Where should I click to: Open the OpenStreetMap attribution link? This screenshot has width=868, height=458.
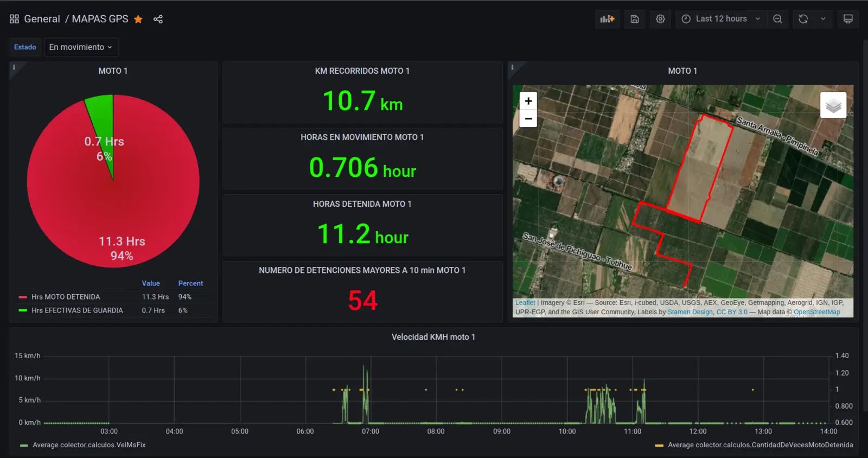(x=817, y=312)
